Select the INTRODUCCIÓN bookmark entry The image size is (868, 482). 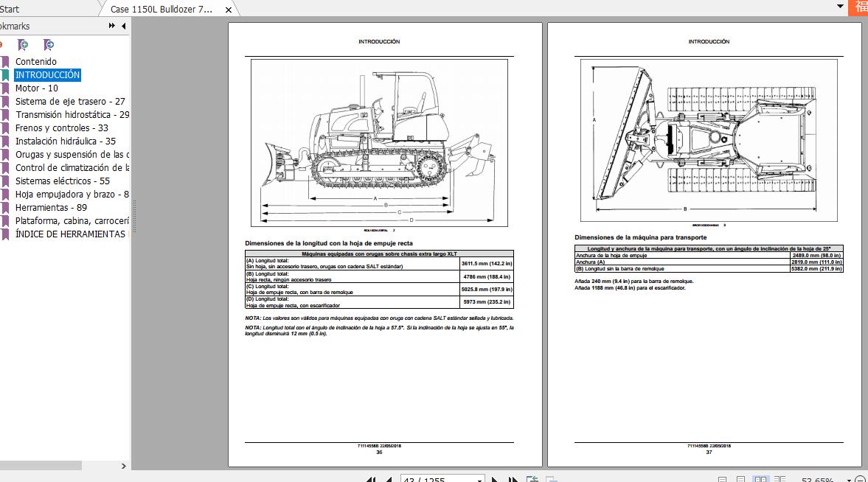[x=47, y=74]
